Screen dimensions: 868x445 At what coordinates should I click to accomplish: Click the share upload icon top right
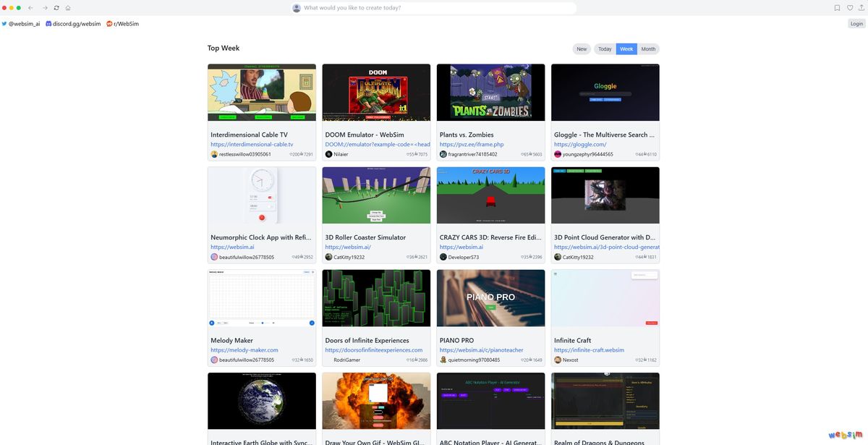pos(861,7)
